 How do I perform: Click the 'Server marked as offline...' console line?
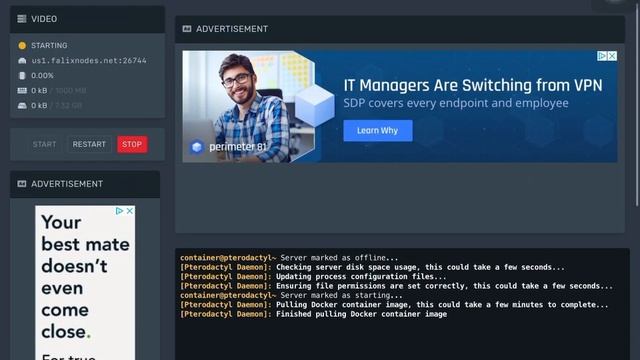[289, 258]
